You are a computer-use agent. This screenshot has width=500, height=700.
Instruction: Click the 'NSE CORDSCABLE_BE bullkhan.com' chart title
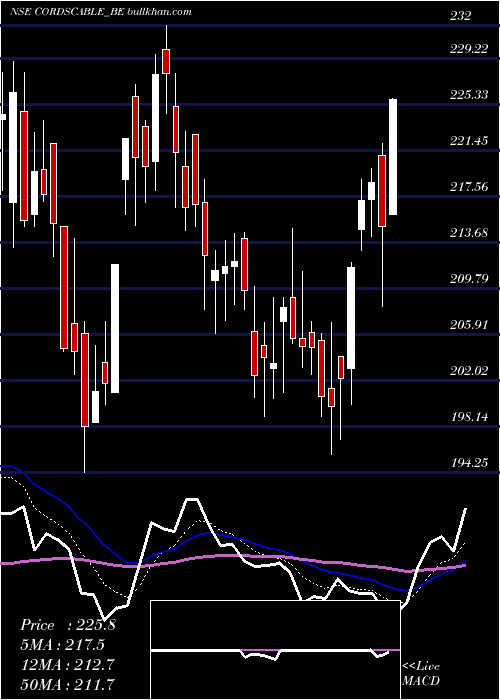[x=102, y=12]
